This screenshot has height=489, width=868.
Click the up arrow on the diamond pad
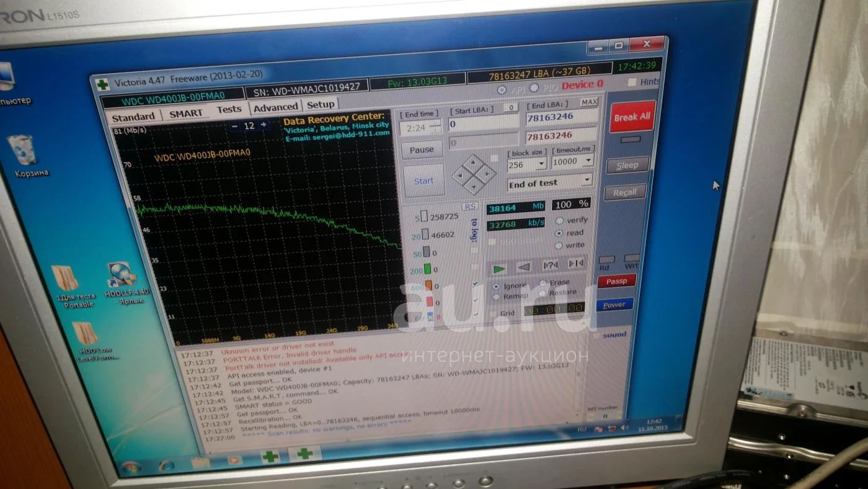point(474,162)
